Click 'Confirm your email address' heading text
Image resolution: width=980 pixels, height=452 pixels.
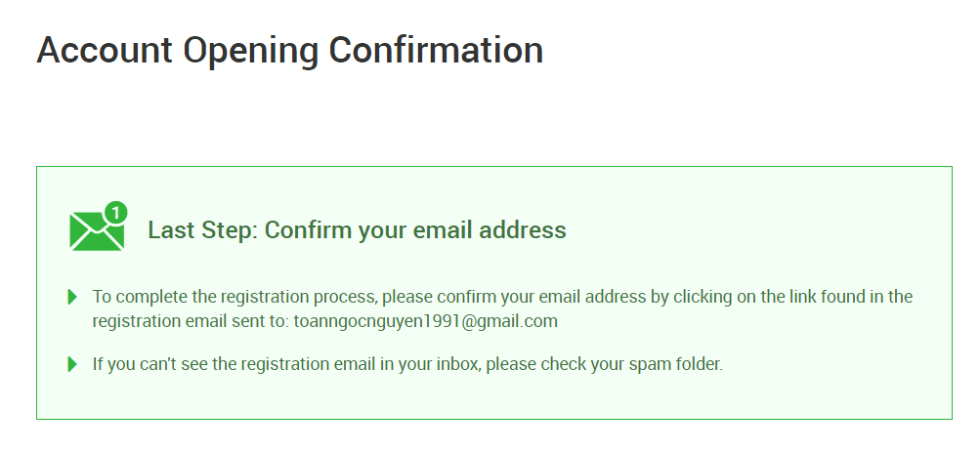[x=415, y=230]
